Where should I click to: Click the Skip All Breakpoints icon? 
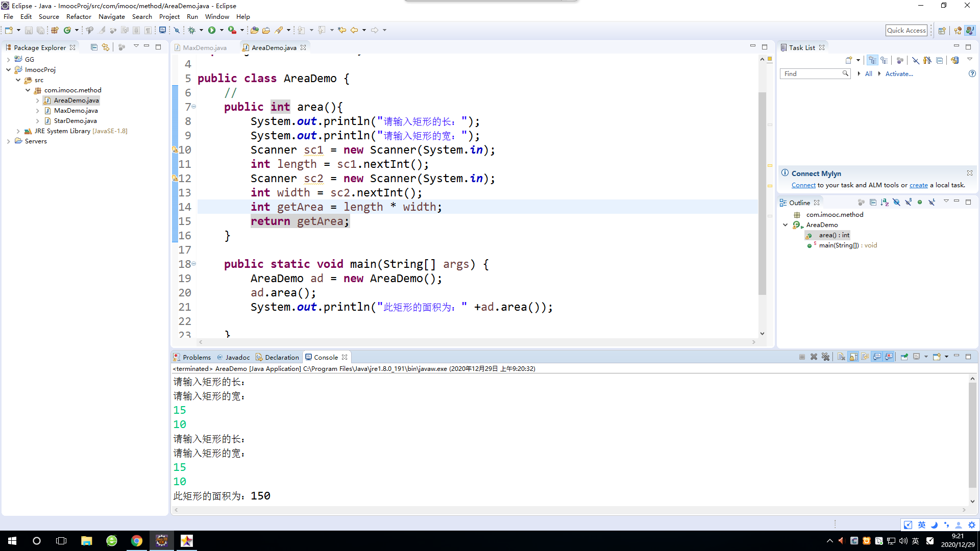[177, 30]
